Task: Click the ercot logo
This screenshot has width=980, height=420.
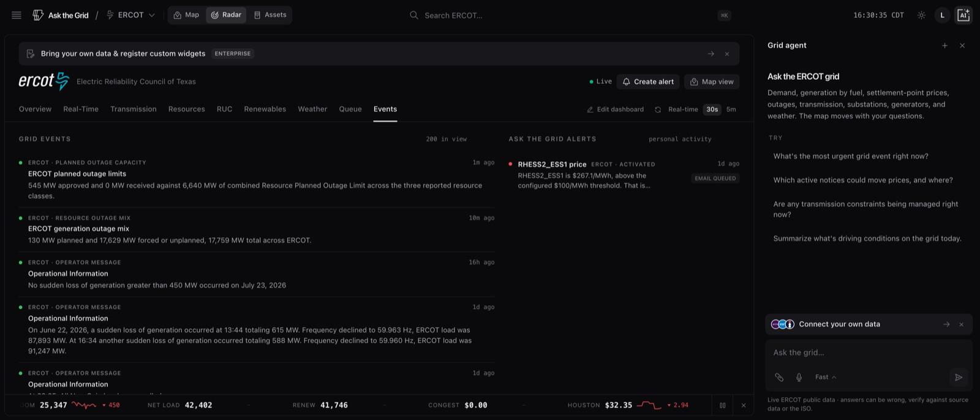Action: tap(44, 81)
